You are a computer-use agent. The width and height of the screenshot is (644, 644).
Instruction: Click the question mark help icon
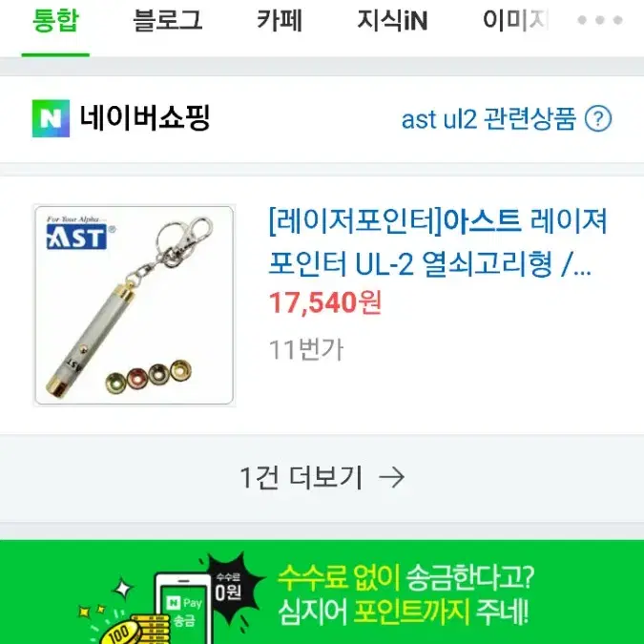pos(598,118)
